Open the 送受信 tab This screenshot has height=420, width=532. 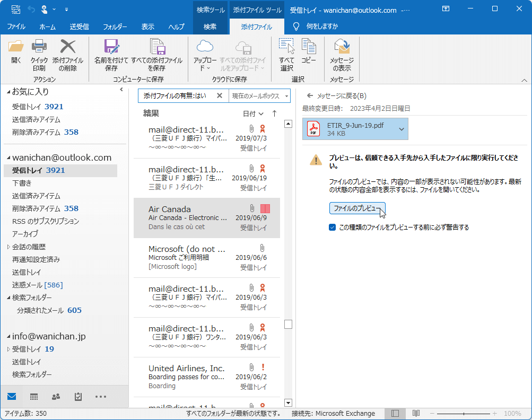tap(80, 27)
